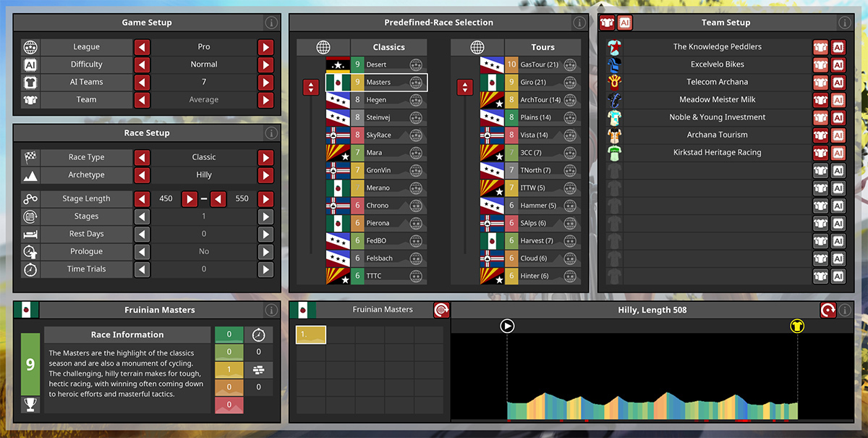
Task: Click the Race Information info icon
Action: click(x=271, y=310)
